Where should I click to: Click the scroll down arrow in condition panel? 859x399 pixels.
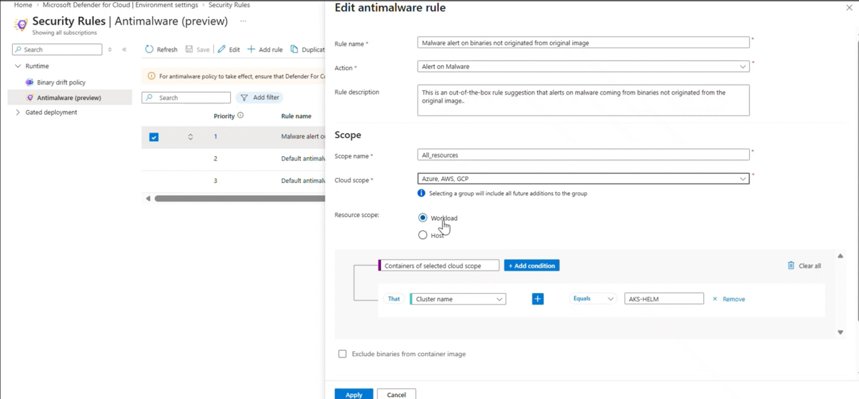coord(840,332)
